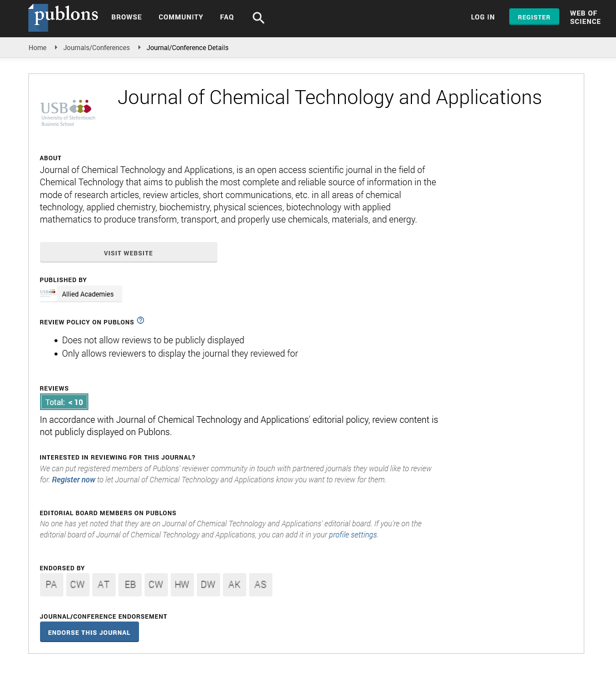Click the PA endorser avatar

[51, 585]
